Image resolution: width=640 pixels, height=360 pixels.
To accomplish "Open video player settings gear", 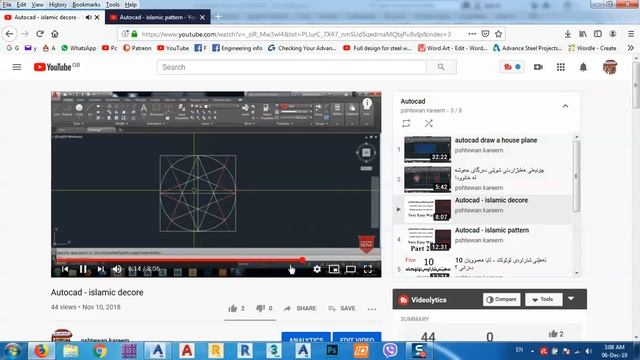I will tap(317, 269).
